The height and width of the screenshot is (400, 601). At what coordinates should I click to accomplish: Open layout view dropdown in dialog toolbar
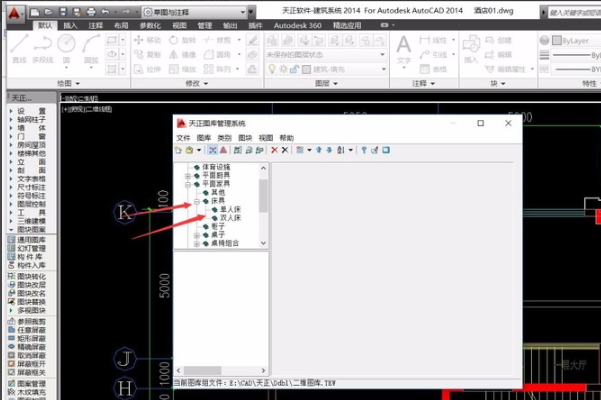(x=309, y=150)
